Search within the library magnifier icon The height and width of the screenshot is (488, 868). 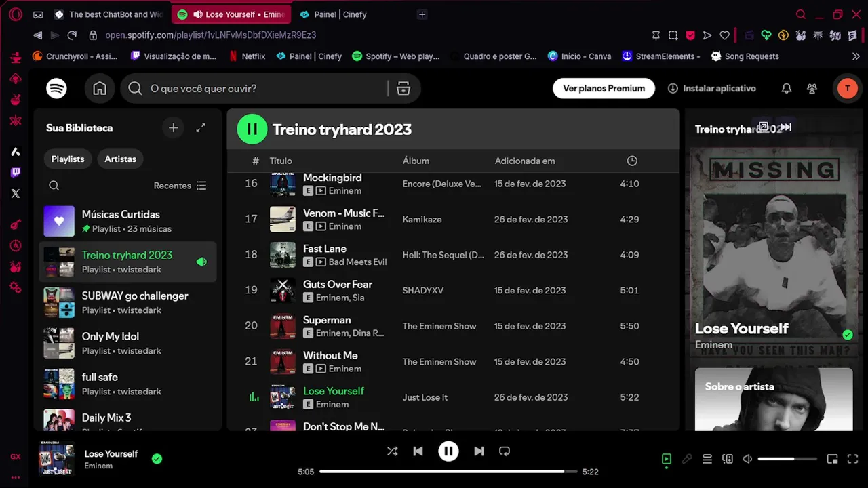(x=54, y=186)
